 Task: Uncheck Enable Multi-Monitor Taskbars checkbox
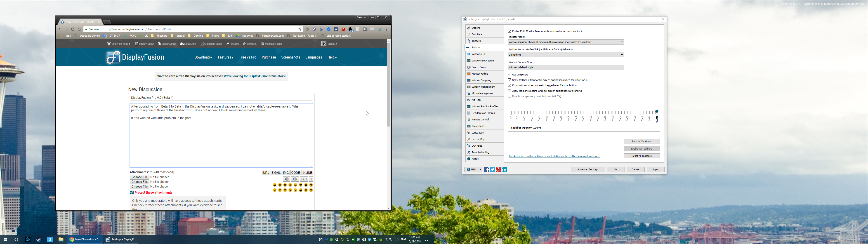coord(510,31)
